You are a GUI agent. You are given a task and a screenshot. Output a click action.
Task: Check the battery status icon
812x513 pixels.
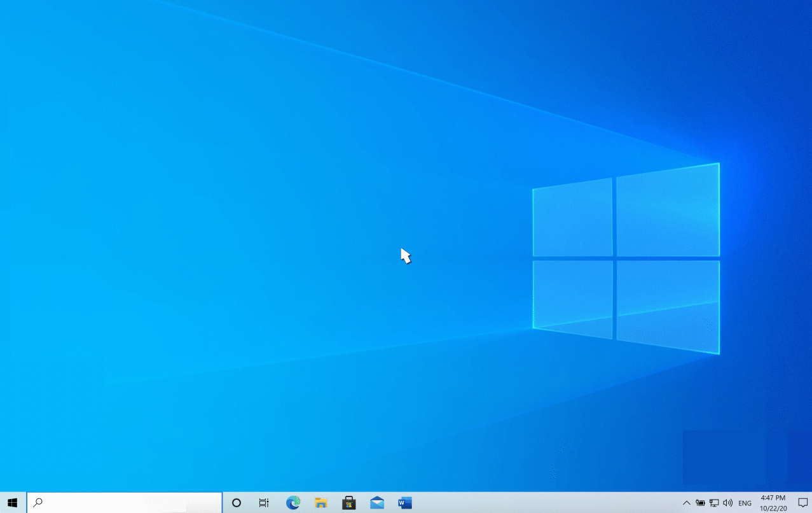(700, 503)
